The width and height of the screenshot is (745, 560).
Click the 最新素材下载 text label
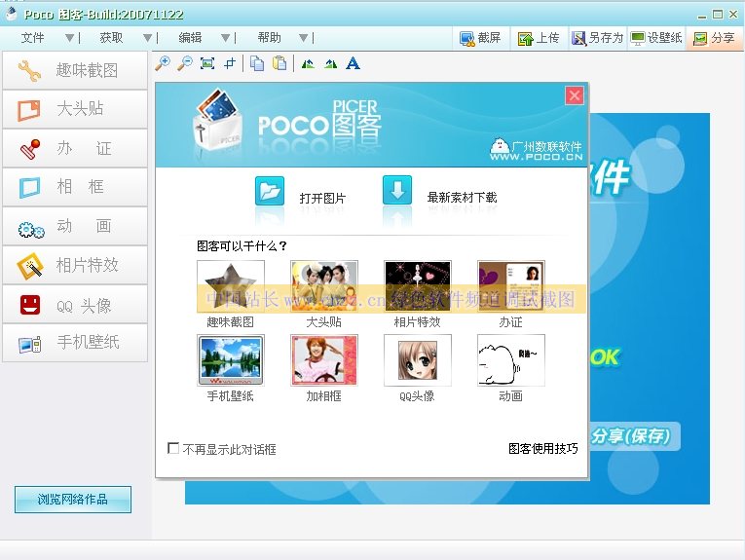point(462,197)
